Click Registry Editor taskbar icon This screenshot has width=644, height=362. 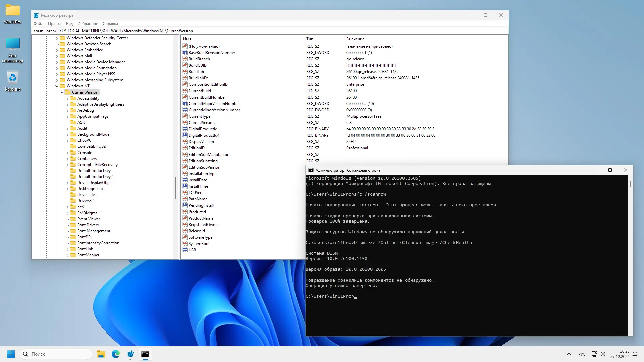(x=130, y=354)
